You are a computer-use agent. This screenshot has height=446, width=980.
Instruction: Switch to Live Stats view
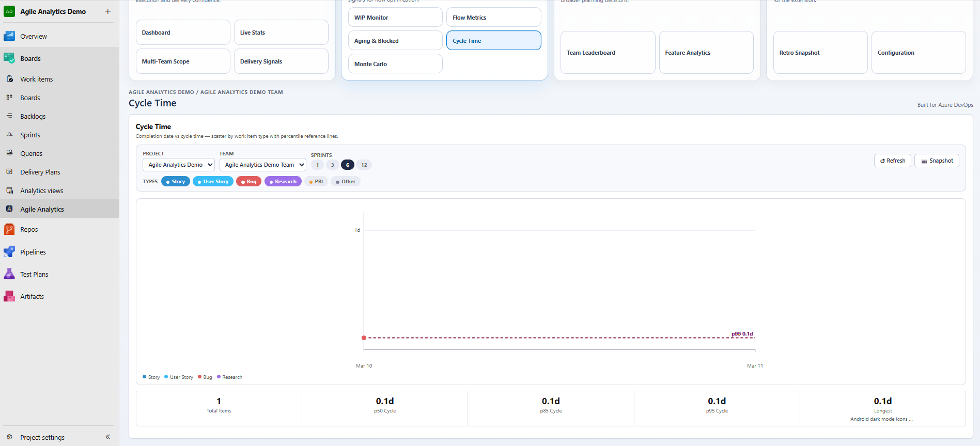pyautogui.click(x=281, y=33)
